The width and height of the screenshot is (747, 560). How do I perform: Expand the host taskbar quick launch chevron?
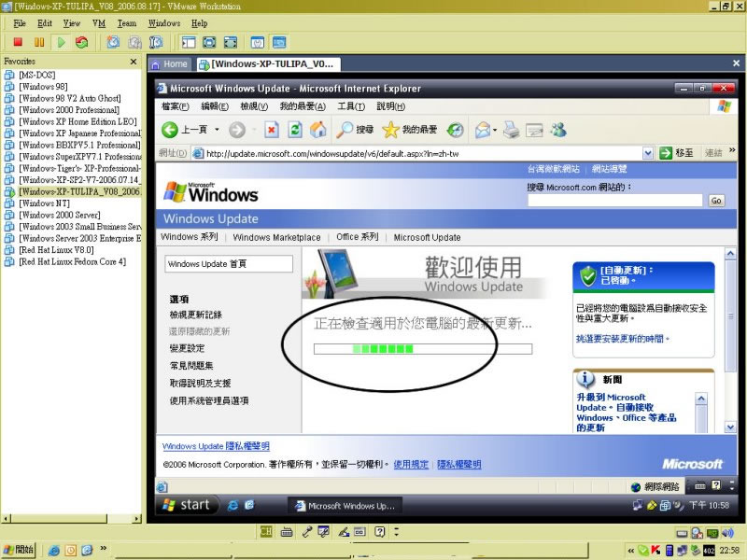(x=103, y=548)
